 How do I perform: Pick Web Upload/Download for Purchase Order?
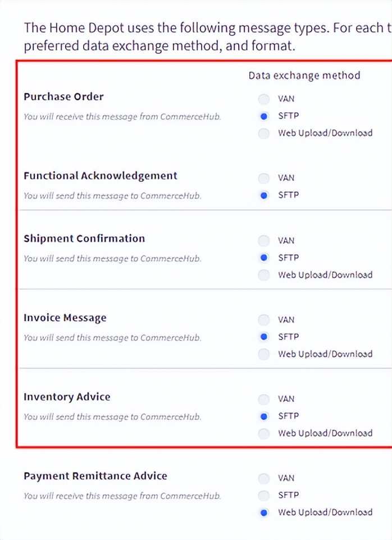[x=263, y=134]
